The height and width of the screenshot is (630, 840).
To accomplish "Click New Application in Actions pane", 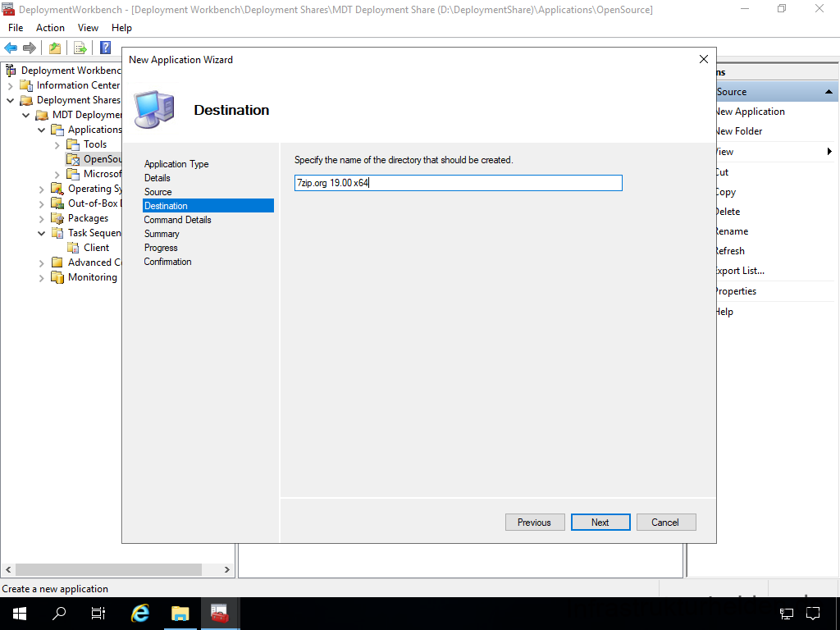I will (751, 112).
